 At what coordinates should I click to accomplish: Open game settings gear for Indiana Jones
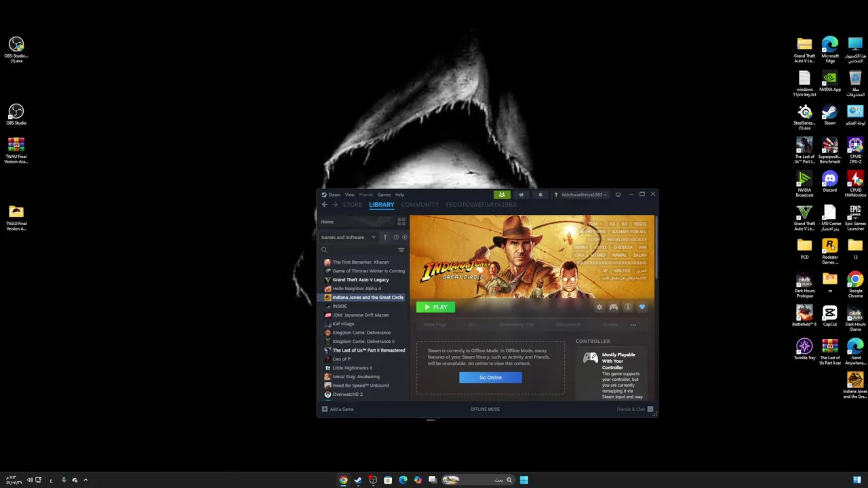(x=599, y=307)
